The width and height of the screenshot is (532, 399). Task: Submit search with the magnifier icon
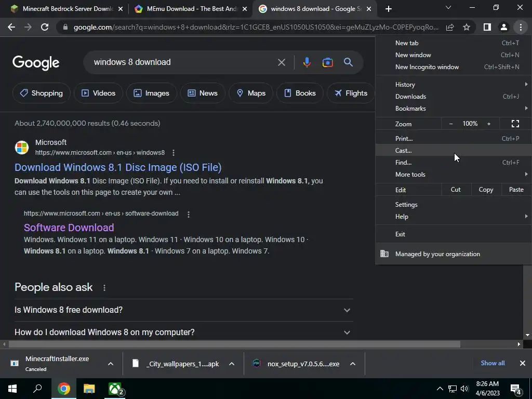coord(349,62)
